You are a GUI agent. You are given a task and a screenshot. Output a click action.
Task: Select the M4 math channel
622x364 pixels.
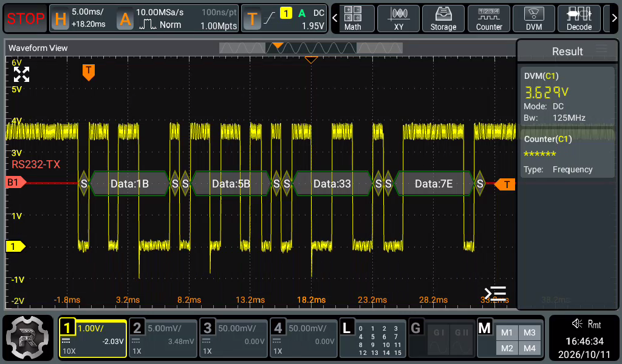(x=530, y=348)
